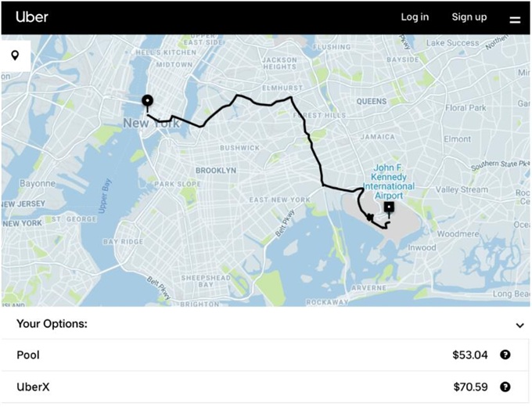Click the Sign up link
Image resolution: width=532 pixels, height=407 pixels.
[469, 17]
